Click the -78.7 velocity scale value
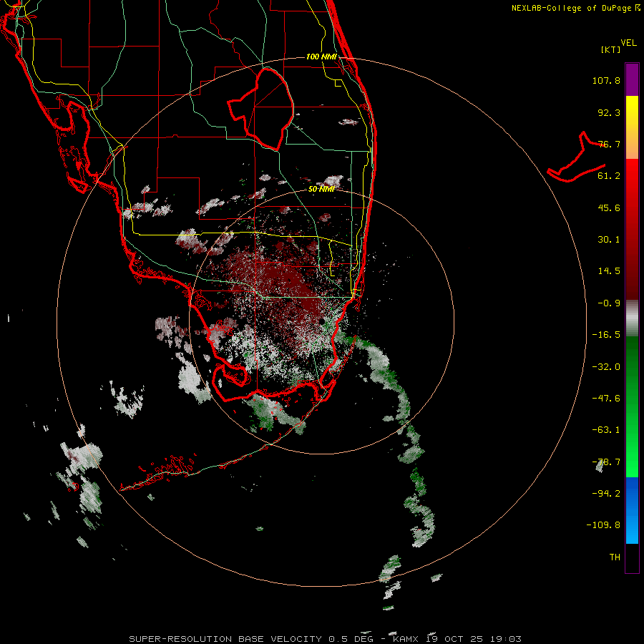644x644 pixels. coord(606,462)
